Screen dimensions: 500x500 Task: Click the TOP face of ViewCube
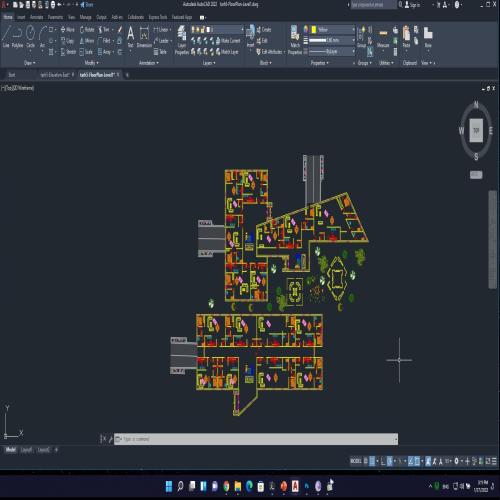pyautogui.click(x=476, y=131)
